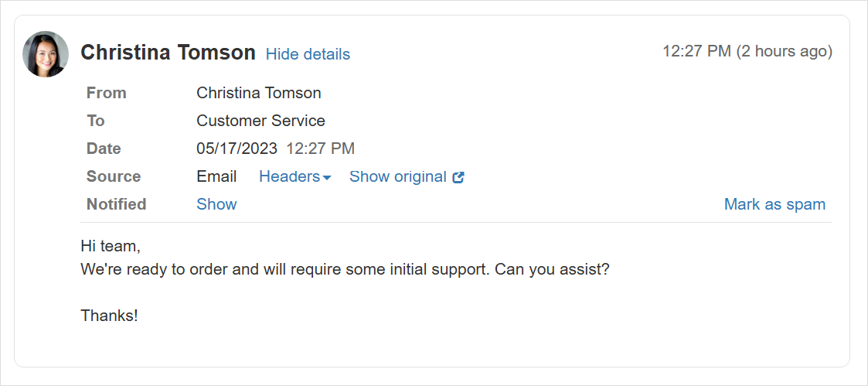Open the Headers dropdown
This screenshot has height=386, width=868.
tap(290, 176)
